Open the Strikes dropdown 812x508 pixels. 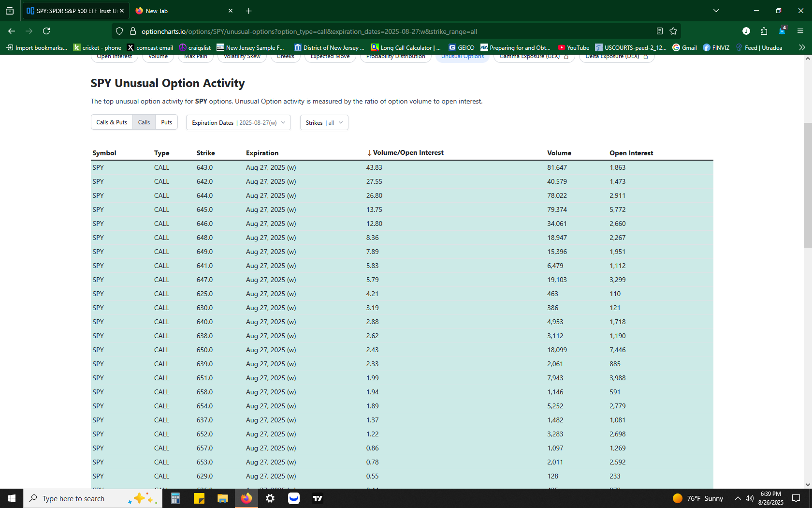(324, 122)
